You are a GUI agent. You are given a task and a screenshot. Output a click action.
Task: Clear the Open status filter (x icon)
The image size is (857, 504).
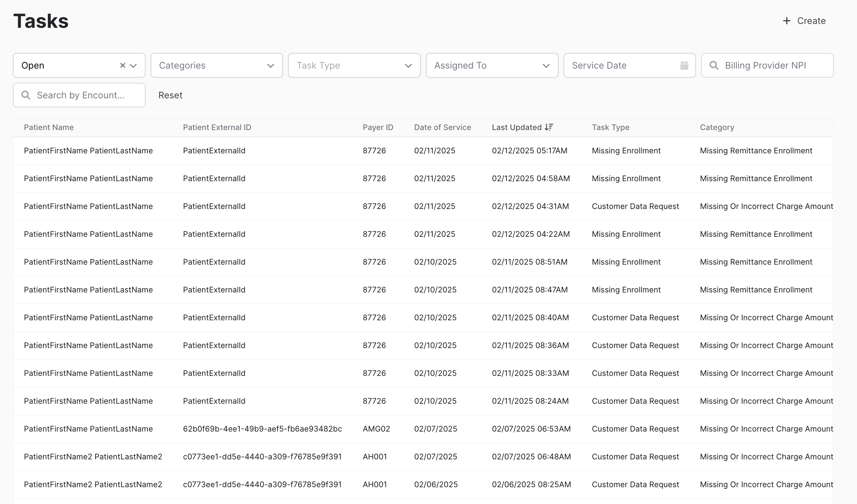click(x=123, y=65)
